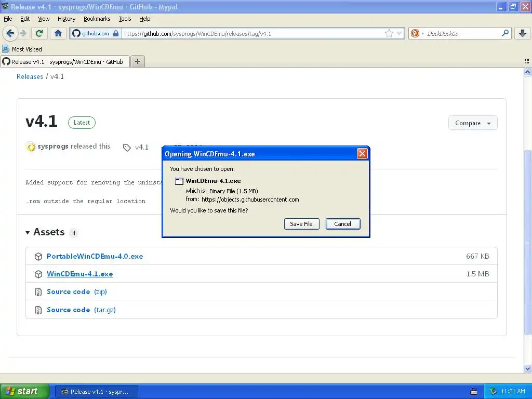The width and height of the screenshot is (532, 399).
Task: Select the Release v4.1 GitHub tab
Action: pyautogui.click(x=65, y=61)
